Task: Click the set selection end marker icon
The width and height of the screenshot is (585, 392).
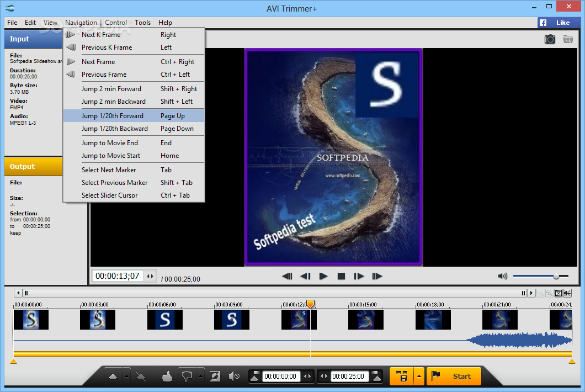Action: (377, 377)
